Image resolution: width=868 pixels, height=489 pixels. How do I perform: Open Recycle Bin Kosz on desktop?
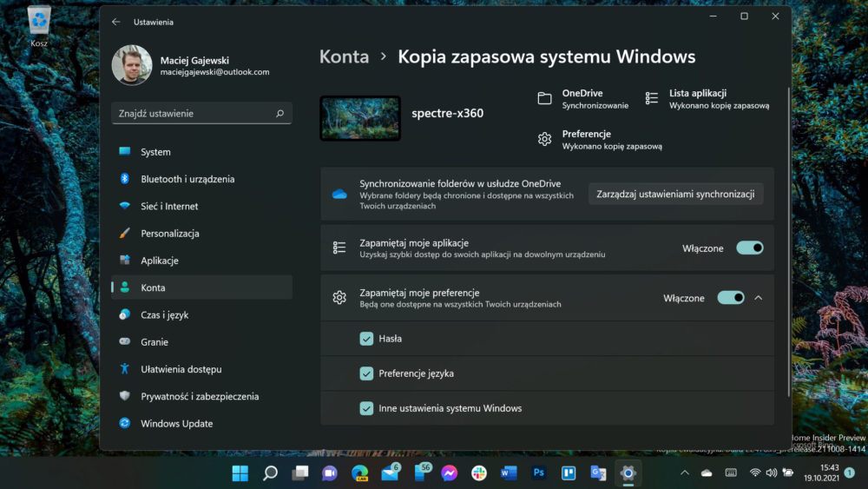(x=39, y=26)
